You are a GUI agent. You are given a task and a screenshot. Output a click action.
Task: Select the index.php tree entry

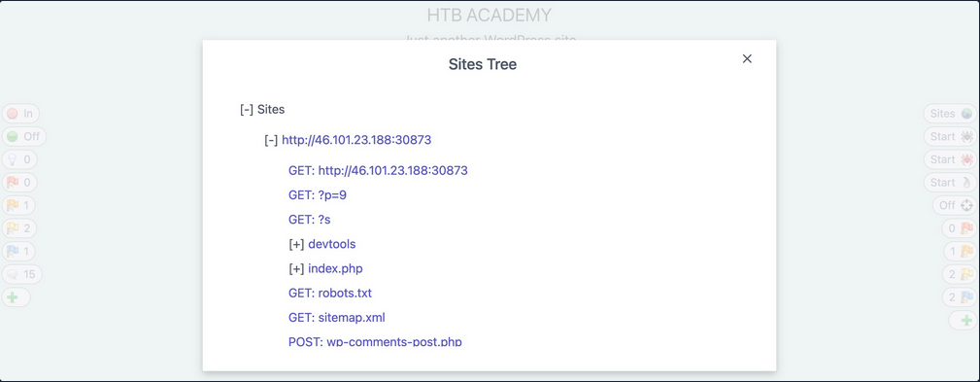336,269
